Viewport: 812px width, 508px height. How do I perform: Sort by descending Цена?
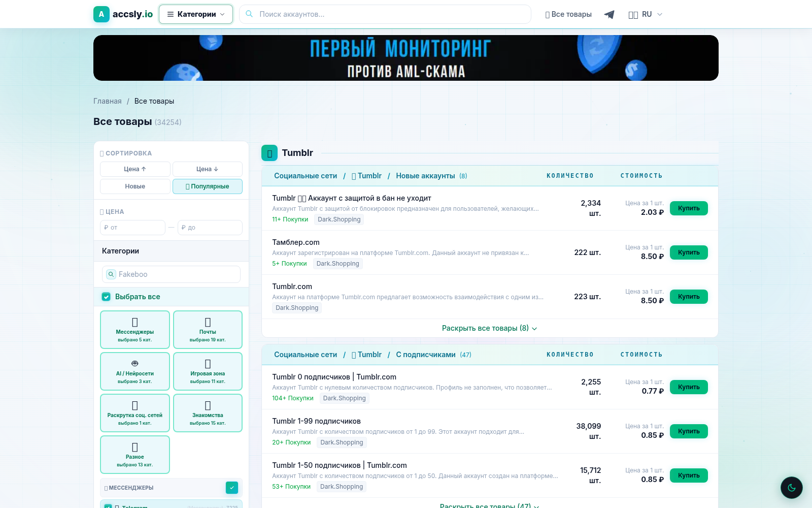pos(208,169)
